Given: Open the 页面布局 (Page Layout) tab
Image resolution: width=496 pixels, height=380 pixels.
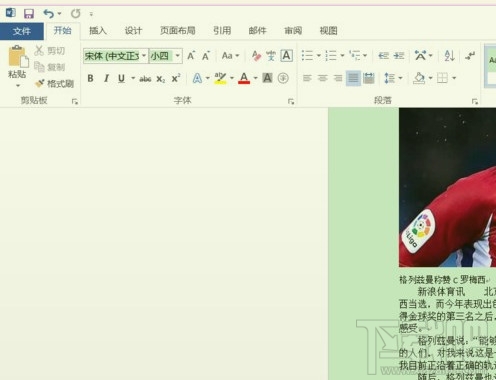Looking at the screenshot, I should (178, 31).
